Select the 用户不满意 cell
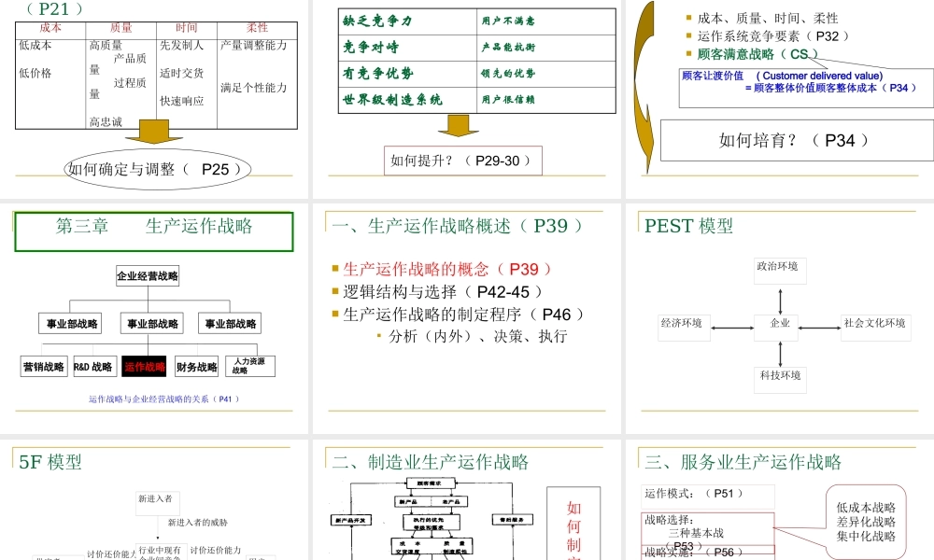This screenshot has width=934, height=560. (x=508, y=21)
